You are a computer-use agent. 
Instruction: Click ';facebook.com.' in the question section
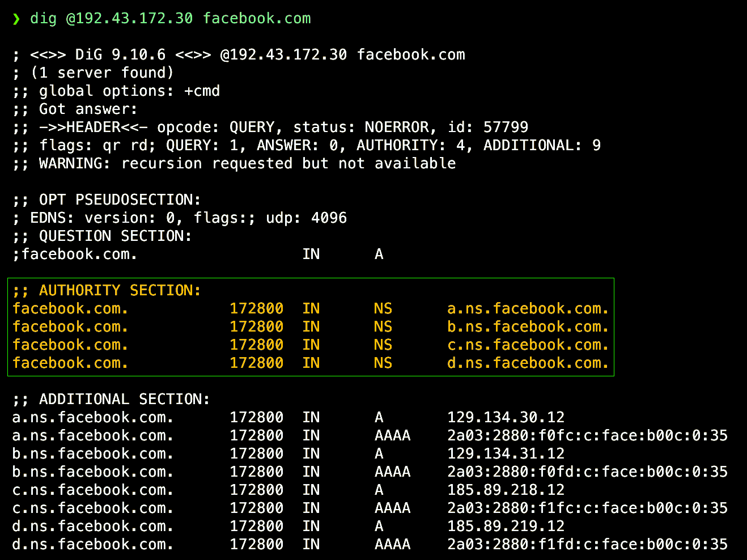(75, 254)
